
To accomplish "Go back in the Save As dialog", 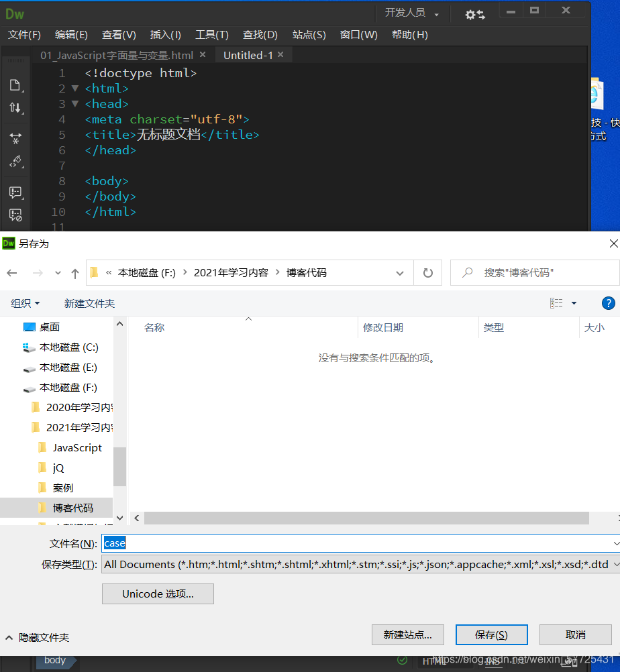I will tap(12, 273).
